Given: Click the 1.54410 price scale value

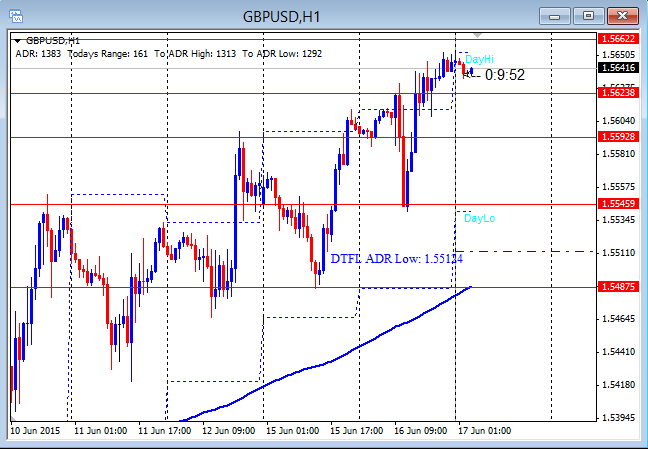Looking at the screenshot, I should coord(619,352).
